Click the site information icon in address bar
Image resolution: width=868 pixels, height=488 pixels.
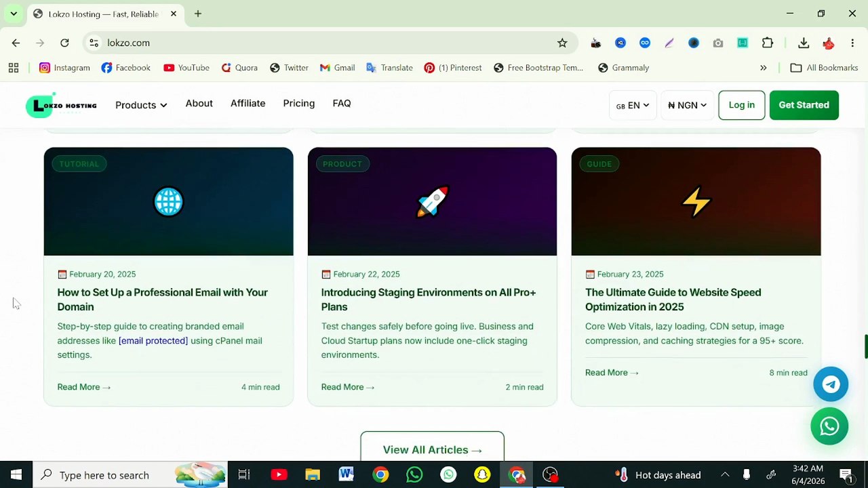[94, 43]
